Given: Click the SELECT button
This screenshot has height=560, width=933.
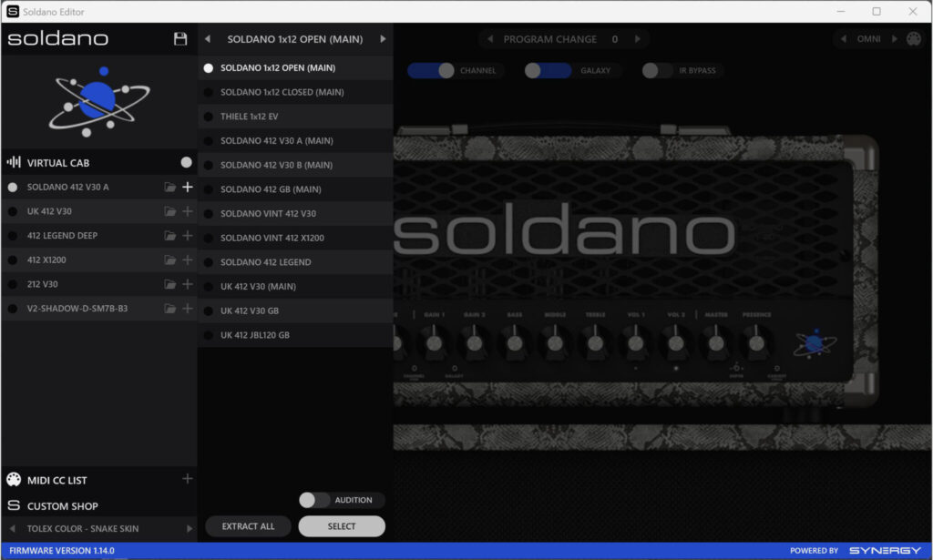Looking at the screenshot, I should pos(342,526).
